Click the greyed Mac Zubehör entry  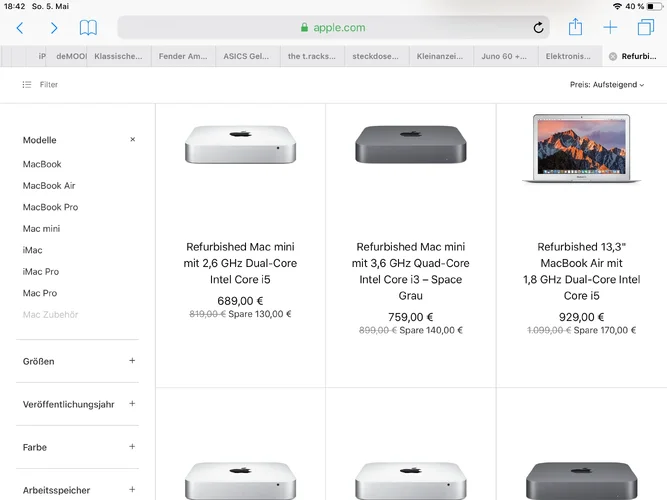point(50,314)
